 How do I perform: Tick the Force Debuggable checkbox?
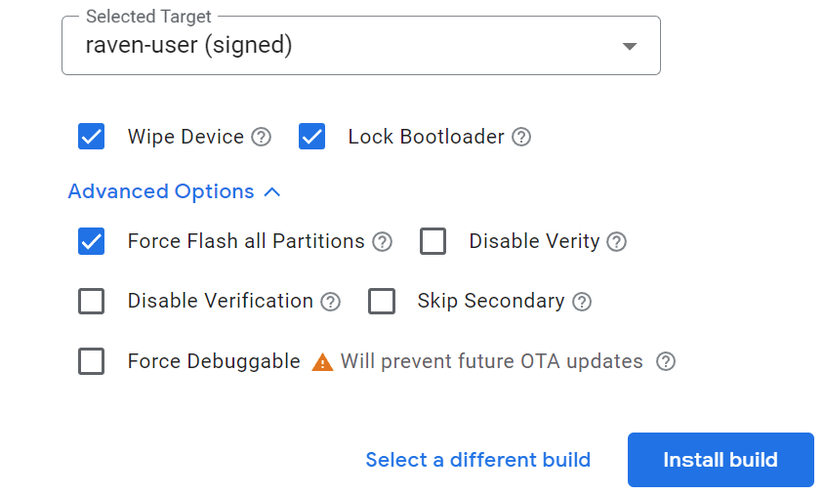click(x=91, y=362)
